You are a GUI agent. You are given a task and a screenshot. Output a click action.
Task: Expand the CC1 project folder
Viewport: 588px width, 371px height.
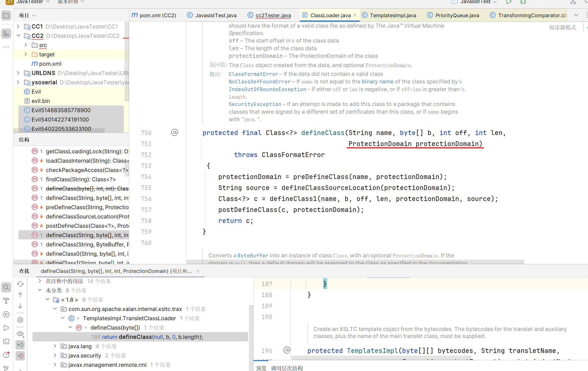point(18,26)
